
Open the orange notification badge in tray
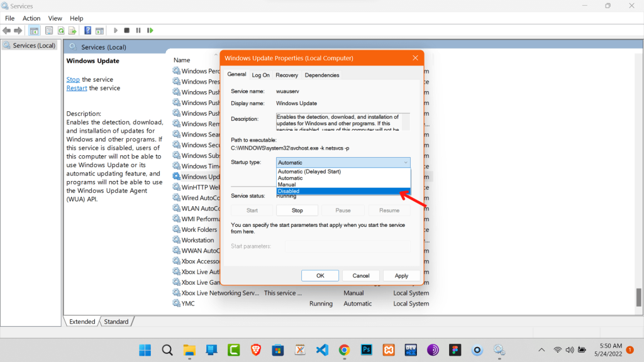630,349
